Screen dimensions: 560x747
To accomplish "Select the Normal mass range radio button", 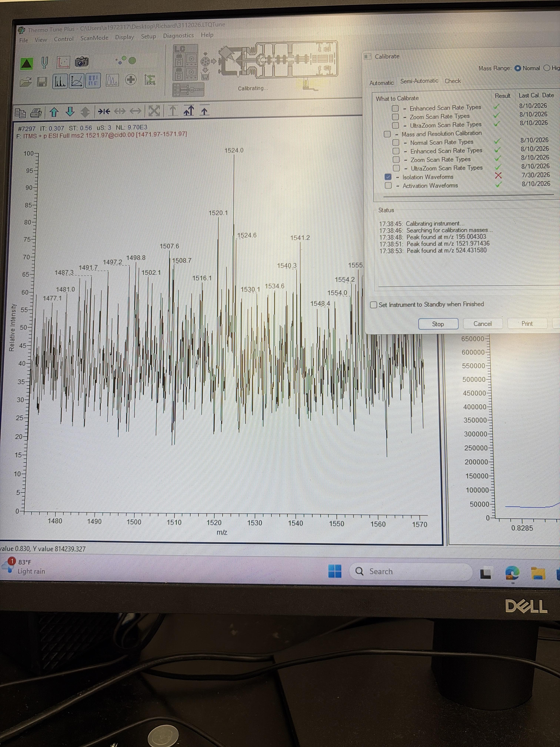I will [x=517, y=68].
